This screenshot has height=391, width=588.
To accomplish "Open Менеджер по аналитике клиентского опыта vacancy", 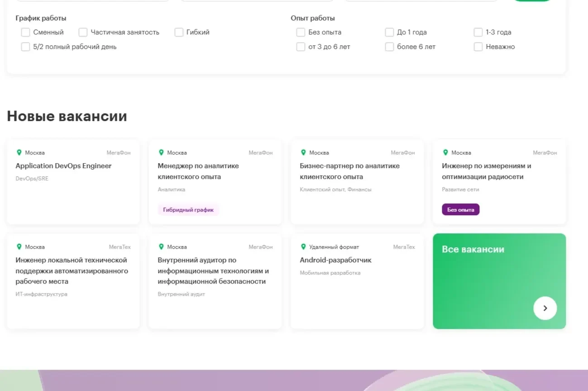I will [x=198, y=171].
